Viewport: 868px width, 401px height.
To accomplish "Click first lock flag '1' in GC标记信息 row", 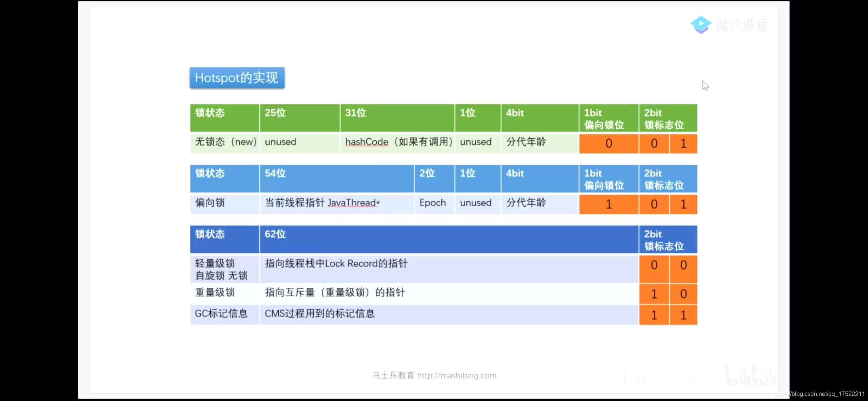I will (x=654, y=315).
